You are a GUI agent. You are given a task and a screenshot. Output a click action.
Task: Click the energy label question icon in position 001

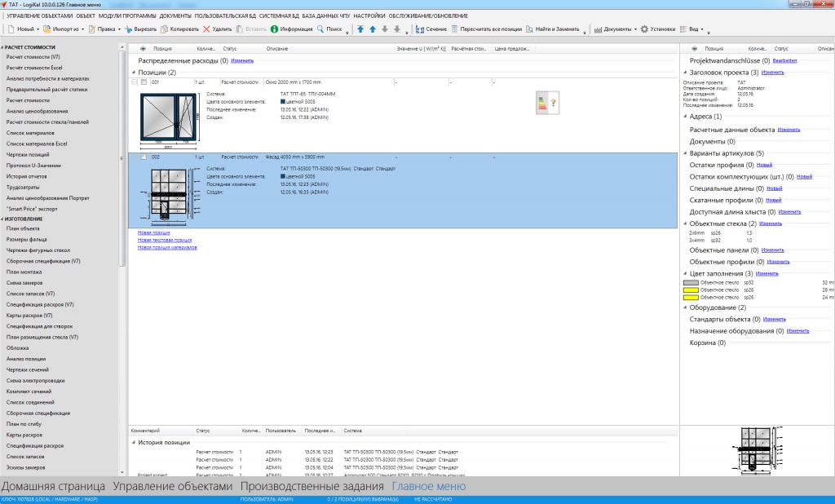pos(547,103)
